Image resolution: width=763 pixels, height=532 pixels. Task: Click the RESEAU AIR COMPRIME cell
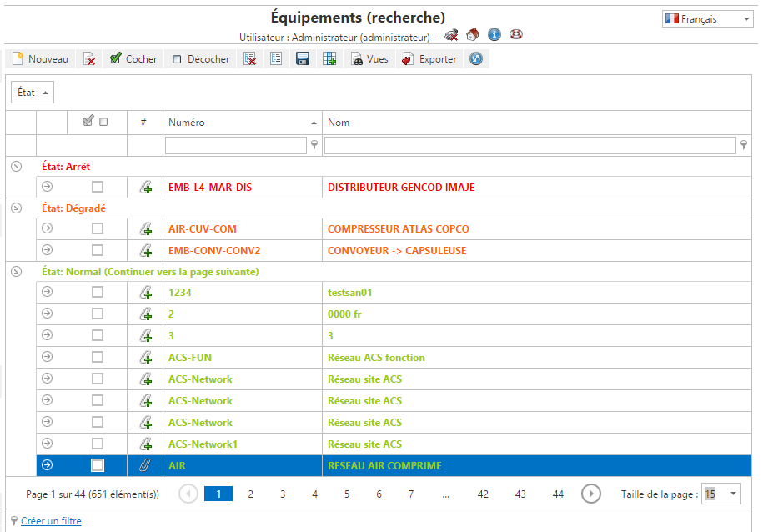coord(537,466)
